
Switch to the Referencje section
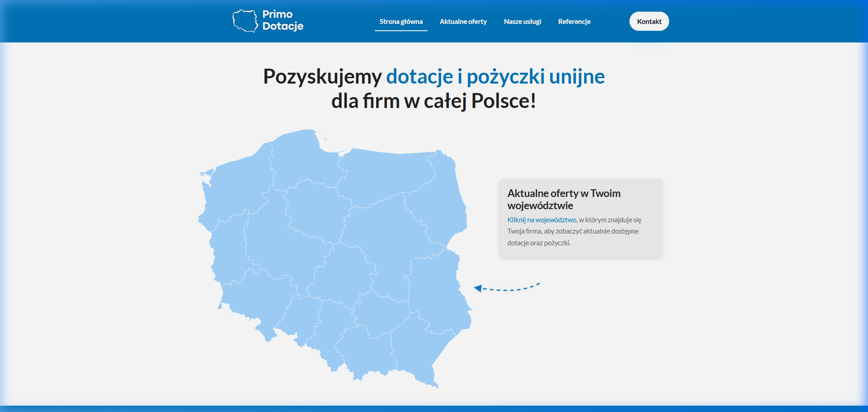(574, 21)
